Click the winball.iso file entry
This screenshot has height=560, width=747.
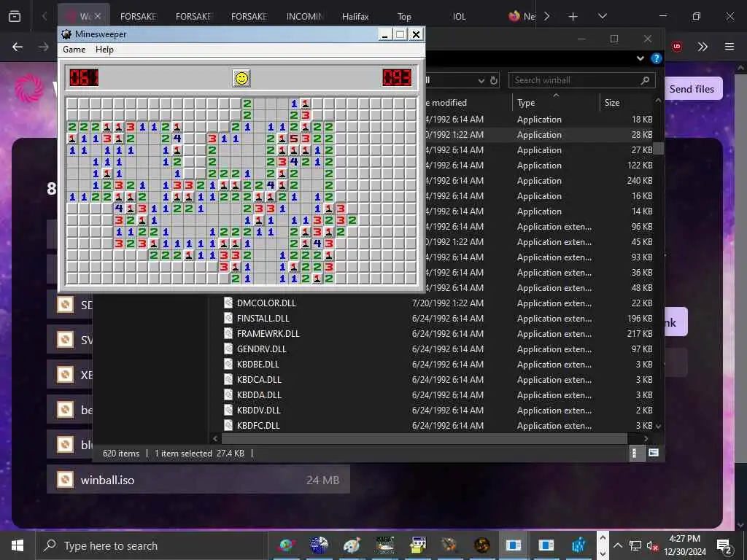pyautogui.click(x=198, y=480)
